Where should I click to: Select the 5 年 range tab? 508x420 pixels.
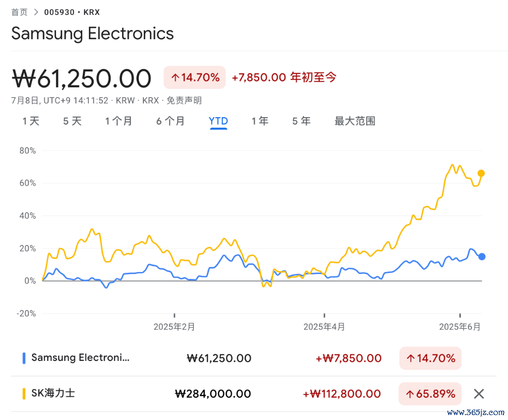tap(301, 121)
